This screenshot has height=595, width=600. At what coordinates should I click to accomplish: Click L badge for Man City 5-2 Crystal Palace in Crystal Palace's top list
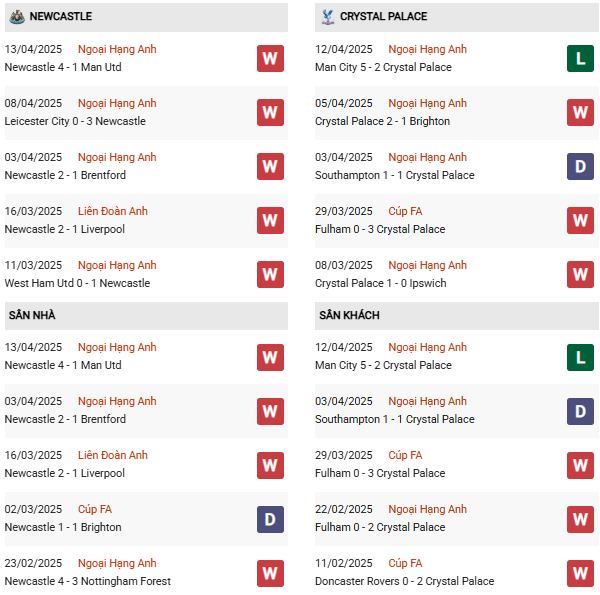click(581, 58)
